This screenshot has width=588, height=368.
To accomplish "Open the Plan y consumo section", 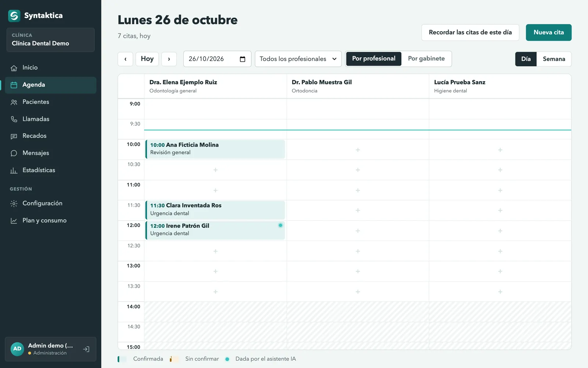I will [51, 220].
